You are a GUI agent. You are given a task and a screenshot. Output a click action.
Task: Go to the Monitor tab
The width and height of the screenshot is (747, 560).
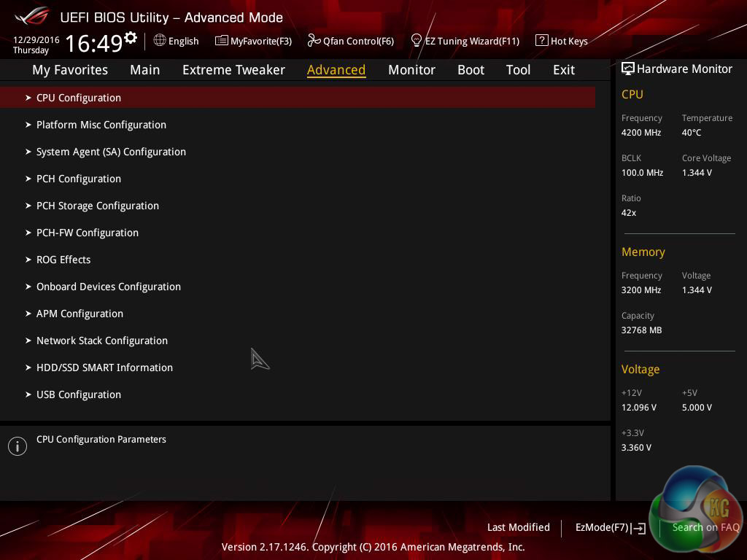point(411,70)
